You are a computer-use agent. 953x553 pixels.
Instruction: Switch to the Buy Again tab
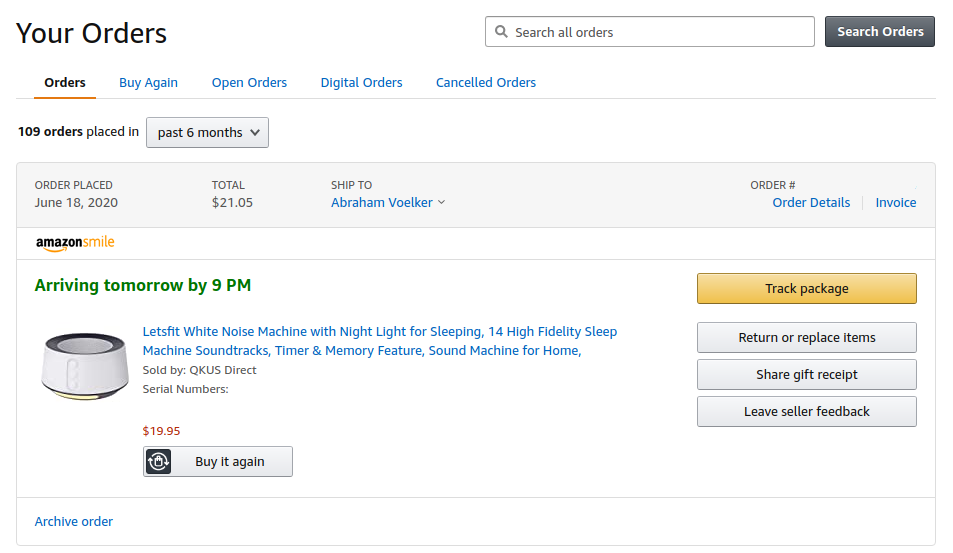148,83
